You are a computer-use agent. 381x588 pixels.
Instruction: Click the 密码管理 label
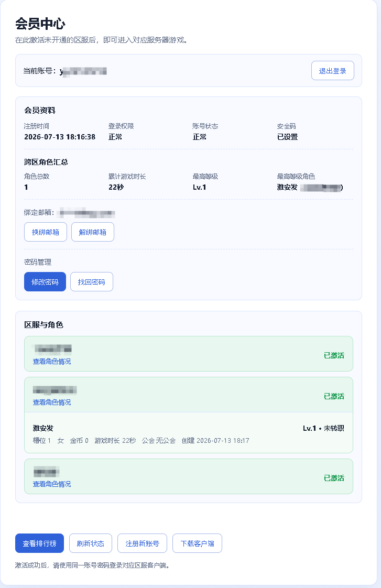38,262
